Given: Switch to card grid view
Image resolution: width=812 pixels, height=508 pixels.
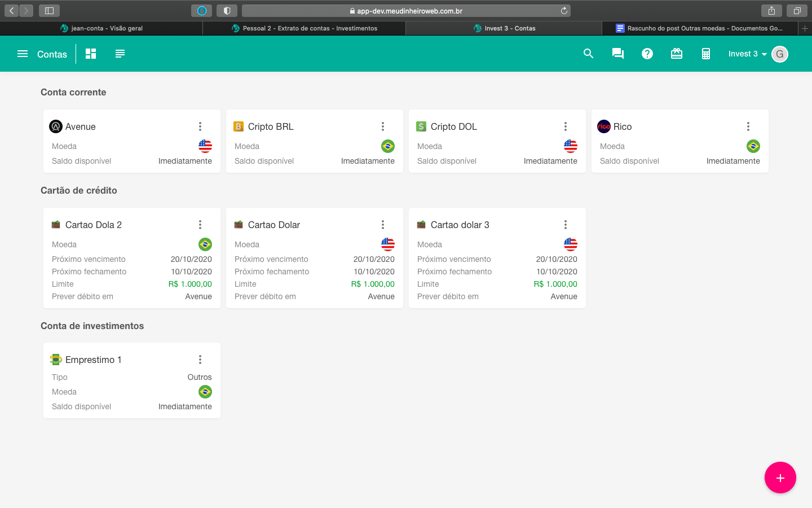Looking at the screenshot, I should [91, 54].
